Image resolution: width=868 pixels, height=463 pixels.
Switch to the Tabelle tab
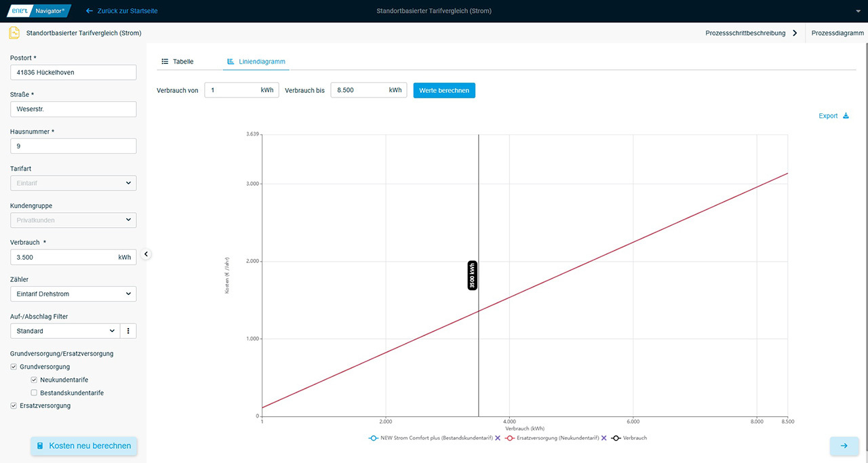(178, 62)
